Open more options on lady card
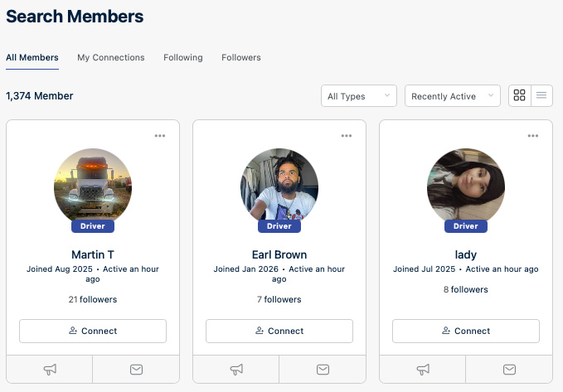Viewport: 563px width, 392px height. [x=533, y=136]
